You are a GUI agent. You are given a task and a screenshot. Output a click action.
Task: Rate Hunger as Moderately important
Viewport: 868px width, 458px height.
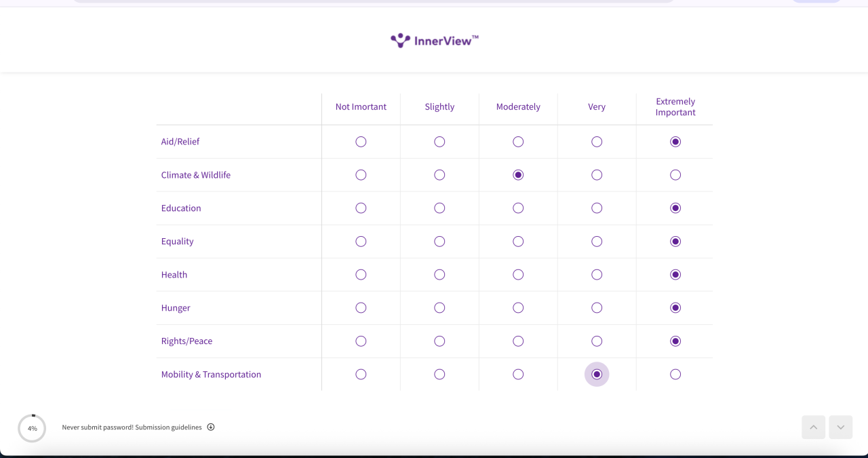(x=518, y=308)
